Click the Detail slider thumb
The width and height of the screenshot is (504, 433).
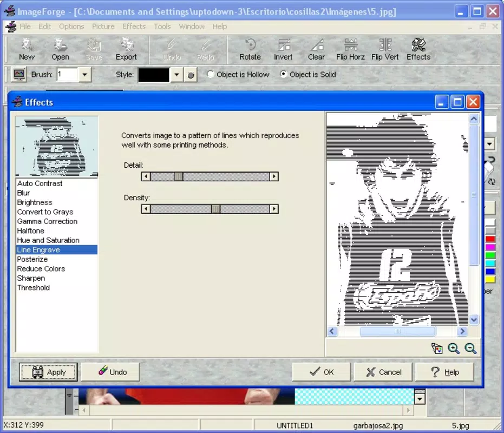coord(179,176)
